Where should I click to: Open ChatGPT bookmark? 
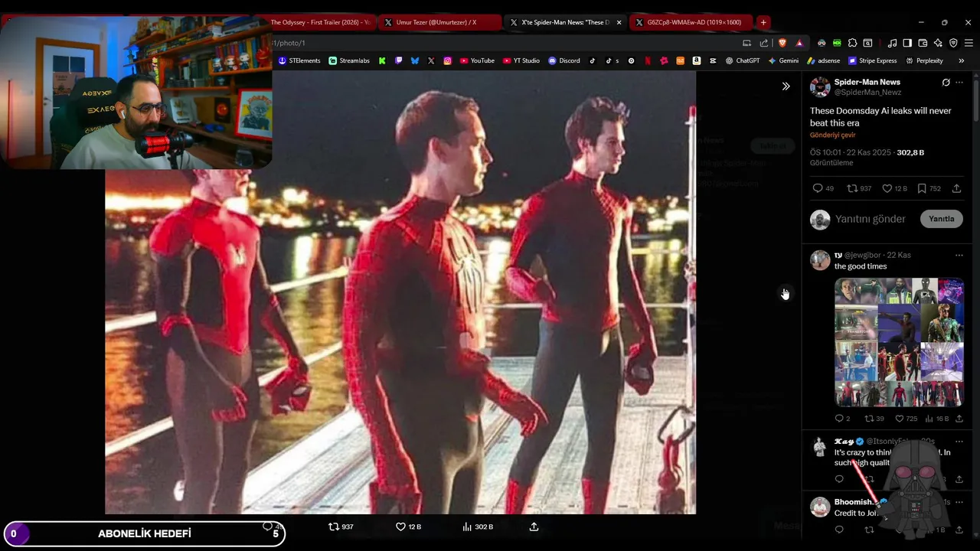click(x=743, y=60)
